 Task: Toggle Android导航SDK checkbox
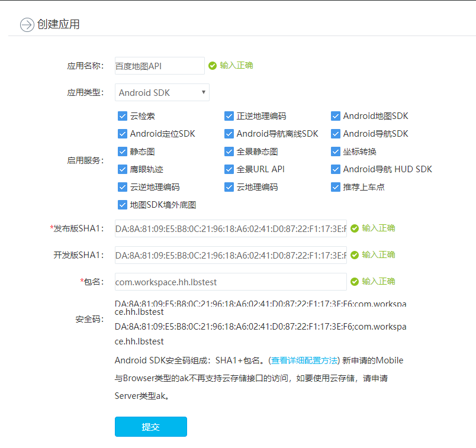[336, 134]
